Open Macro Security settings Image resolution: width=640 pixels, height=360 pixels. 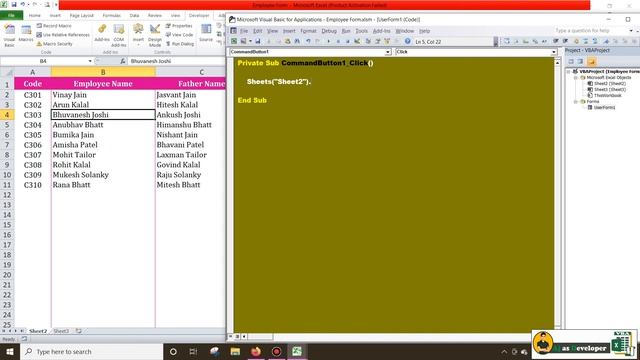point(55,44)
